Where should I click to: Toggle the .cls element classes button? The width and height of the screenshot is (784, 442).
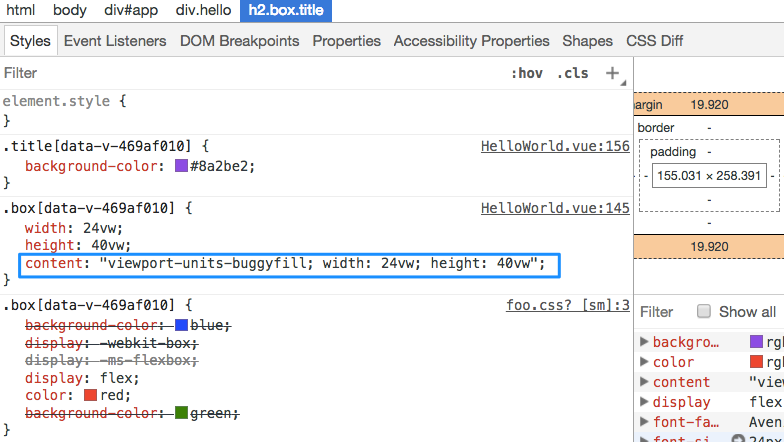click(573, 73)
